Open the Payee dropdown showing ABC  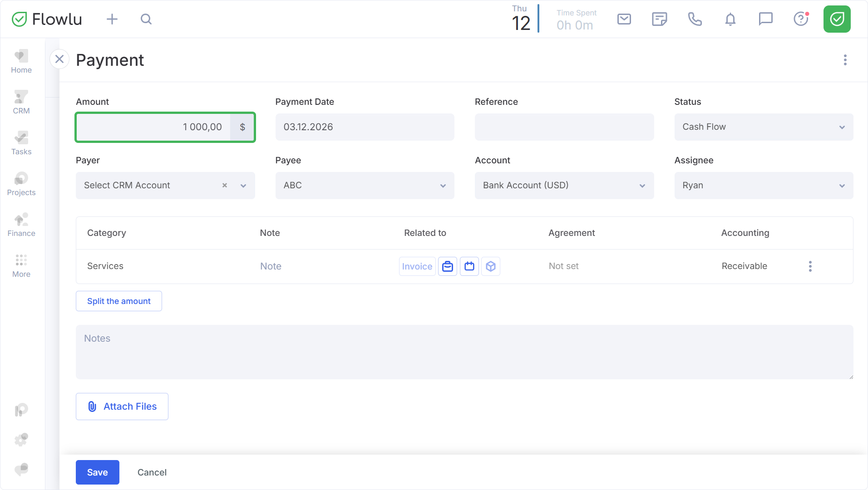(x=365, y=186)
